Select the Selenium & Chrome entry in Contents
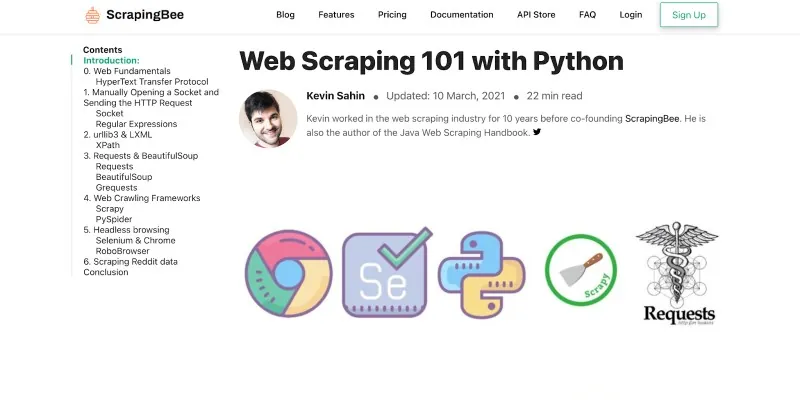This screenshot has width=800, height=410. pos(136,240)
